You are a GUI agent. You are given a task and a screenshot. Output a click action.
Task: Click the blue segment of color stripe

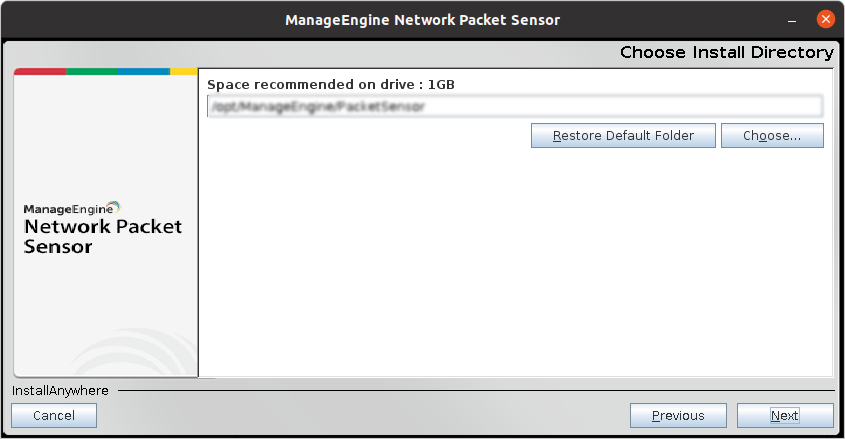[x=143, y=71]
